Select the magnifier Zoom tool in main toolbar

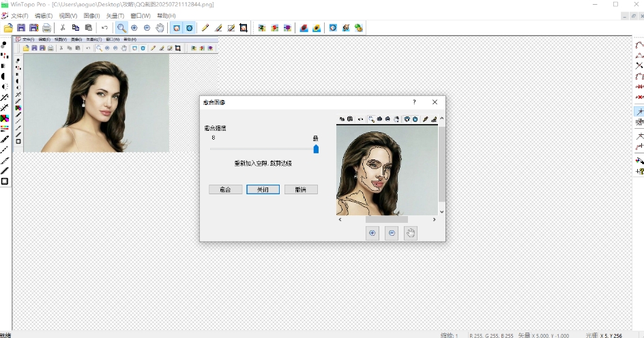pyautogui.click(x=121, y=28)
